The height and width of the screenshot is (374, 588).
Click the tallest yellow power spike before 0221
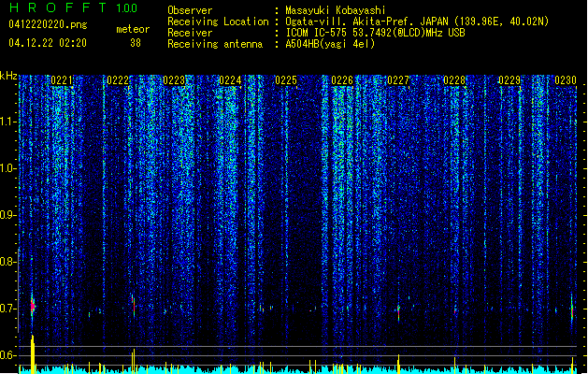coord(33,353)
